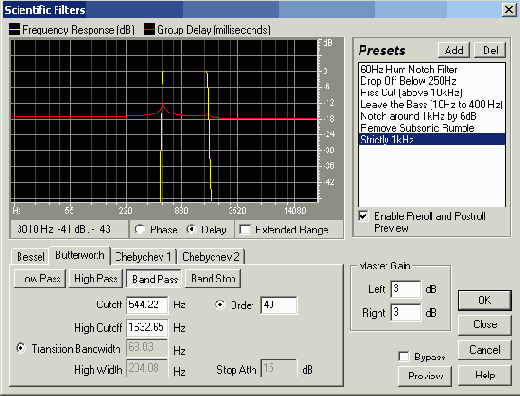Switch to the Butterworth tab
Screen dimensions: 520x396
point(80,255)
